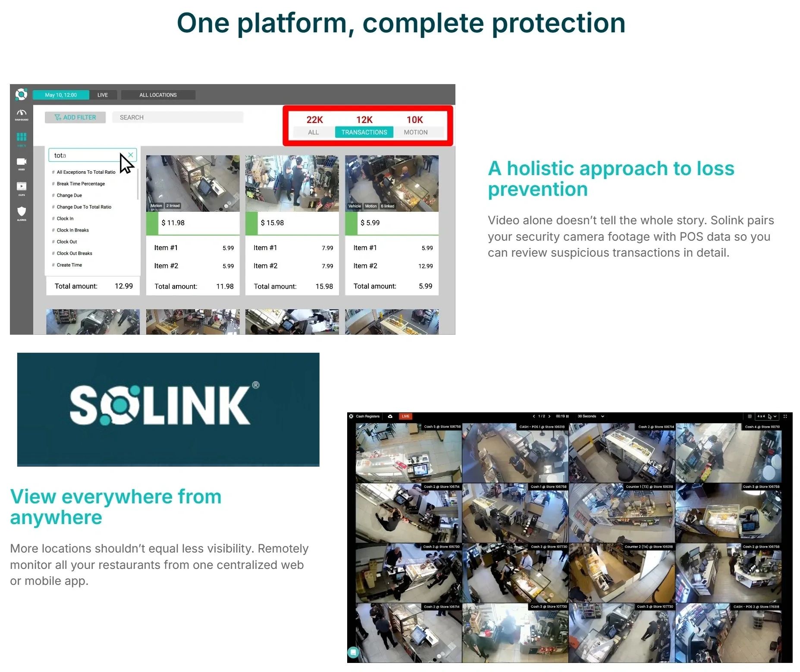
Task: Open the 30 Seconds interval dropdown
Action: pos(590,416)
